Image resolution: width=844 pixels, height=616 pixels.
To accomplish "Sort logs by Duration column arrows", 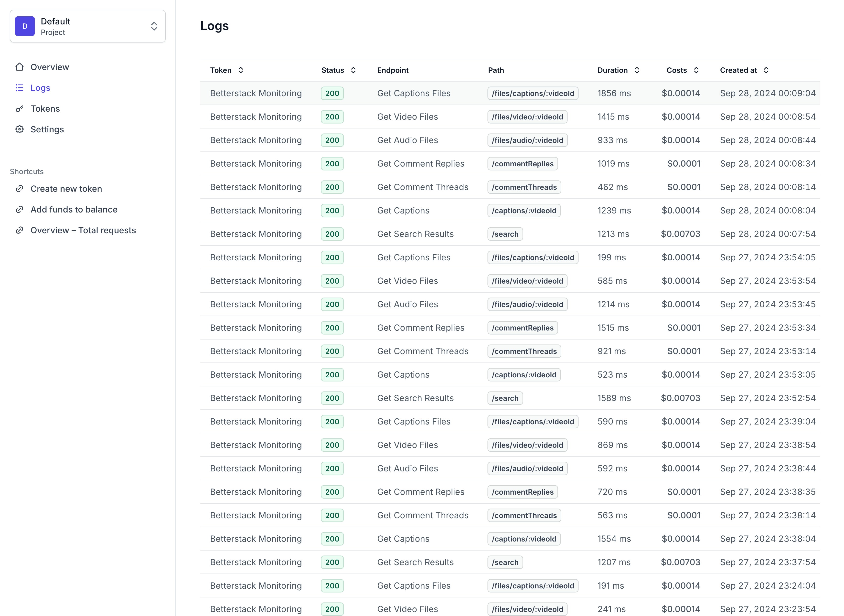I will [637, 70].
